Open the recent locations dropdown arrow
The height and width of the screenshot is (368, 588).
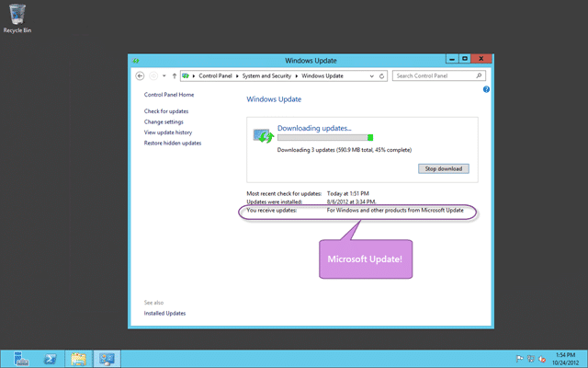[x=164, y=75]
